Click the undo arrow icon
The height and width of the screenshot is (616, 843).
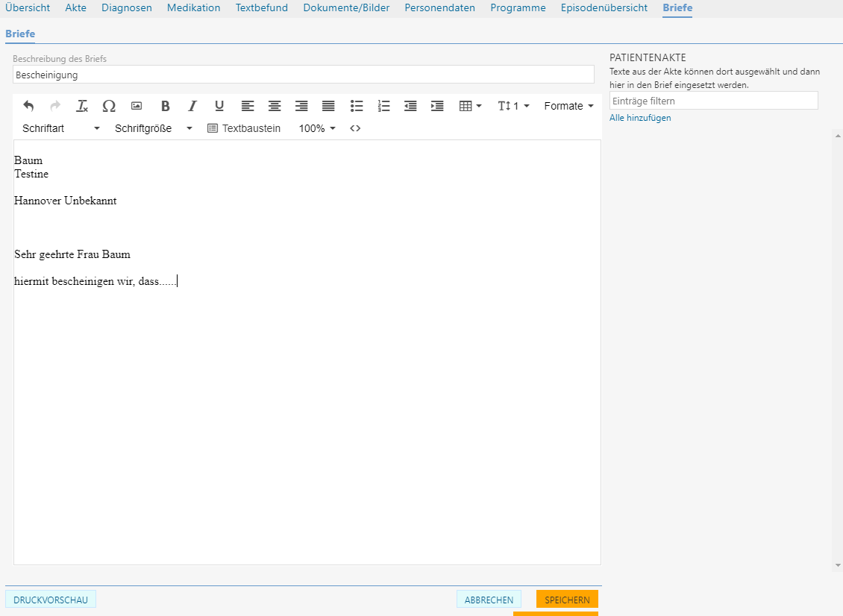[28, 106]
